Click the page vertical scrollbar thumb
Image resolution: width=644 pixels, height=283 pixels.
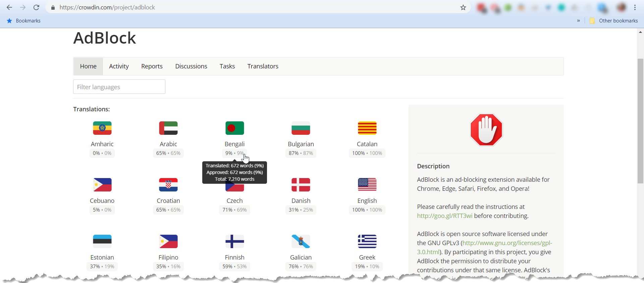(x=640, y=121)
